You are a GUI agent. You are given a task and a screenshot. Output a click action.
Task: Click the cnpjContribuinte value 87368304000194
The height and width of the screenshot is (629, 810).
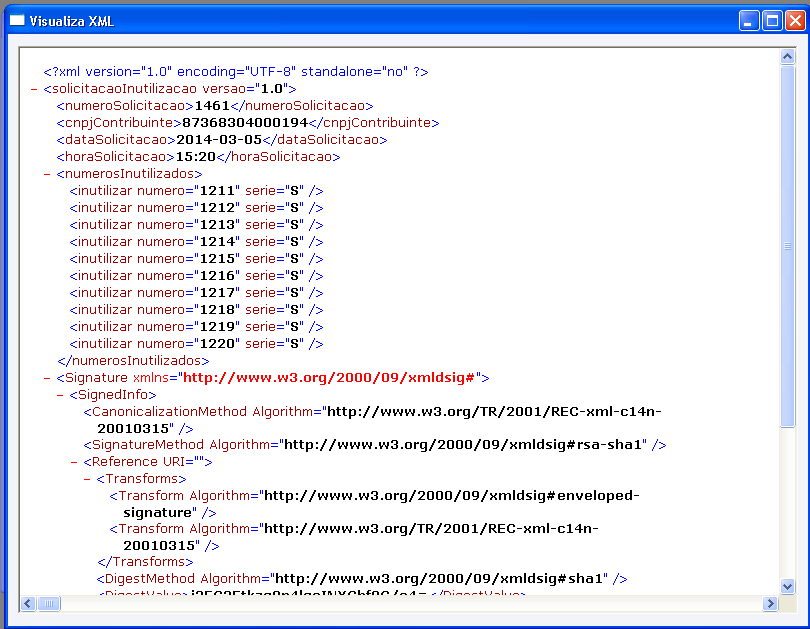pos(245,123)
